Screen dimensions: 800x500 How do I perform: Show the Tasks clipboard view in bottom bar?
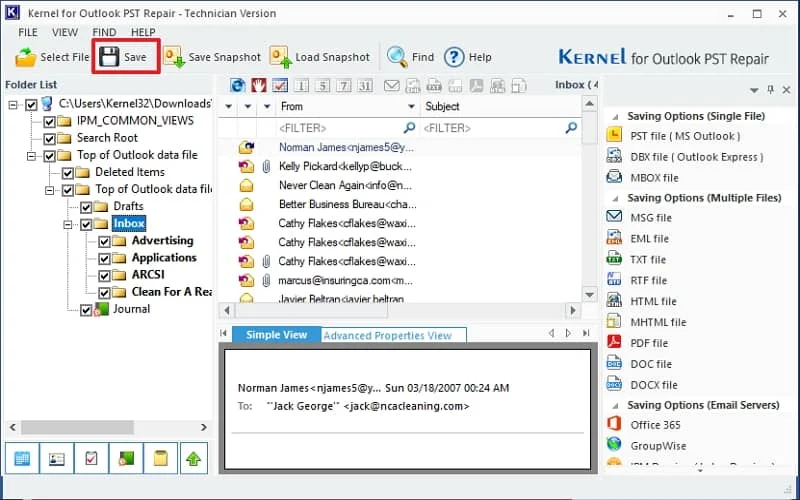click(x=91, y=458)
